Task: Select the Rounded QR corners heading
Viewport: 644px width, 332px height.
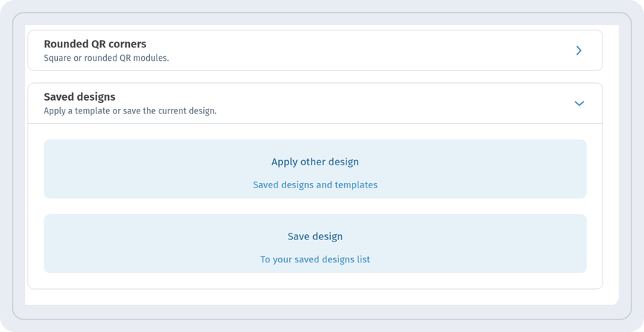Action: [x=95, y=44]
